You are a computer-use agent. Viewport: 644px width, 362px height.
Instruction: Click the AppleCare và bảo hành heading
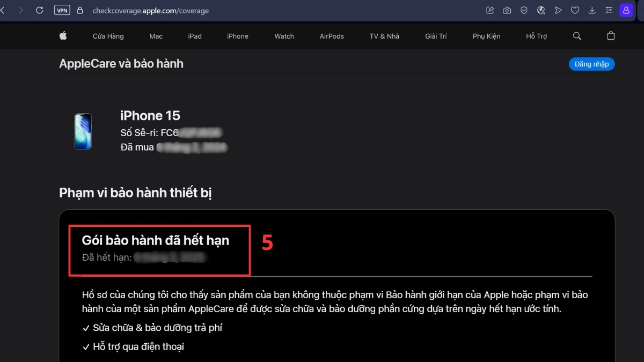[x=121, y=64]
